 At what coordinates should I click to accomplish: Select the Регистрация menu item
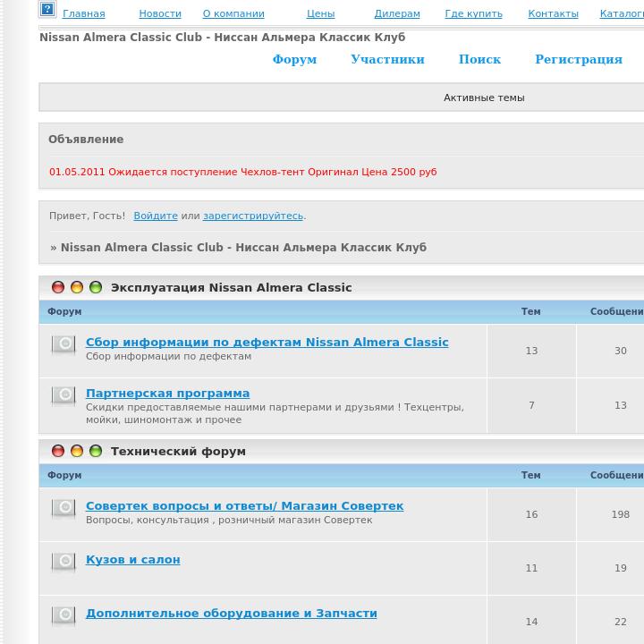pyautogui.click(x=579, y=59)
